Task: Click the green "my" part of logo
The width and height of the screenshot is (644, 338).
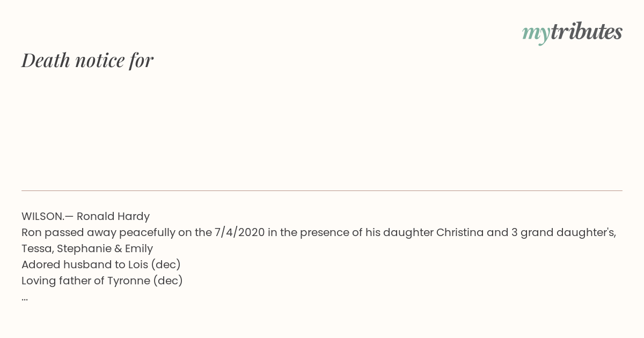Action: tap(536, 34)
